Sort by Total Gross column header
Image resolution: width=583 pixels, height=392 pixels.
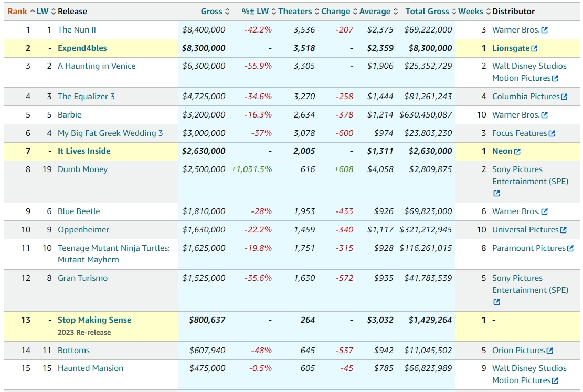pos(430,12)
